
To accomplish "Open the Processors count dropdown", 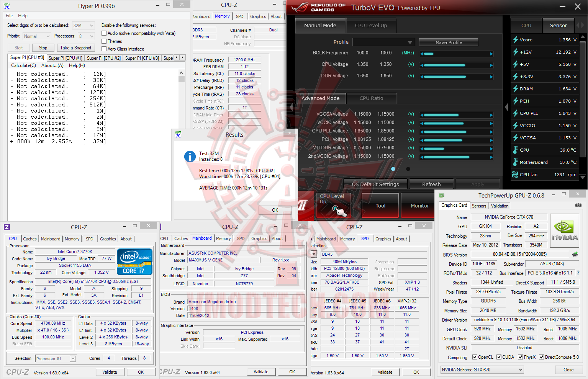I will click(86, 36).
